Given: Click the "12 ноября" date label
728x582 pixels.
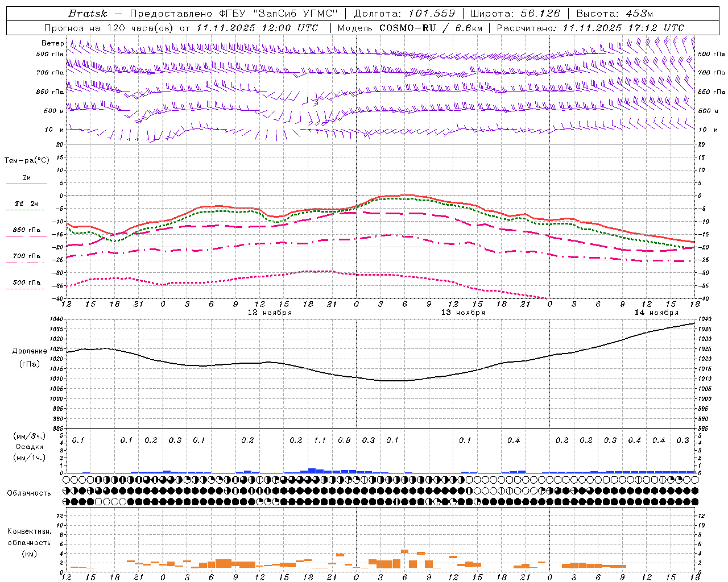Looking at the screenshot, I should [x=270, y=313].
